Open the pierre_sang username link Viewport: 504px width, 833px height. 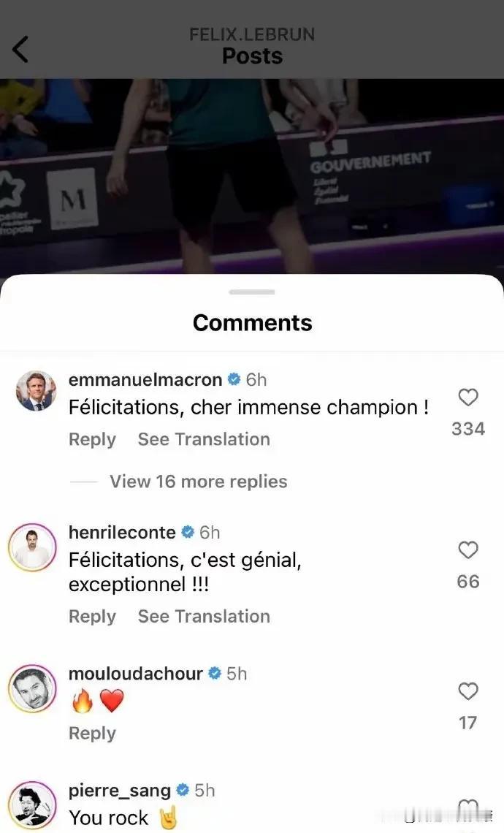[x=120, y=790]
